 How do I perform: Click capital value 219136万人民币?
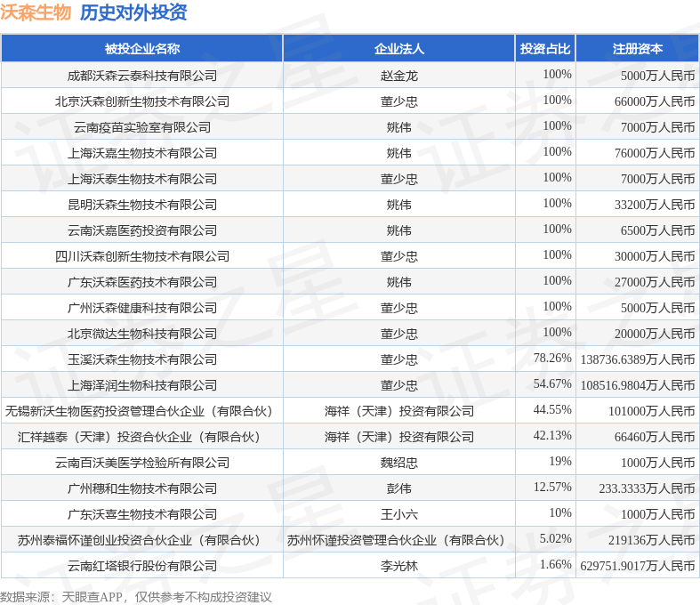(651, 540)
